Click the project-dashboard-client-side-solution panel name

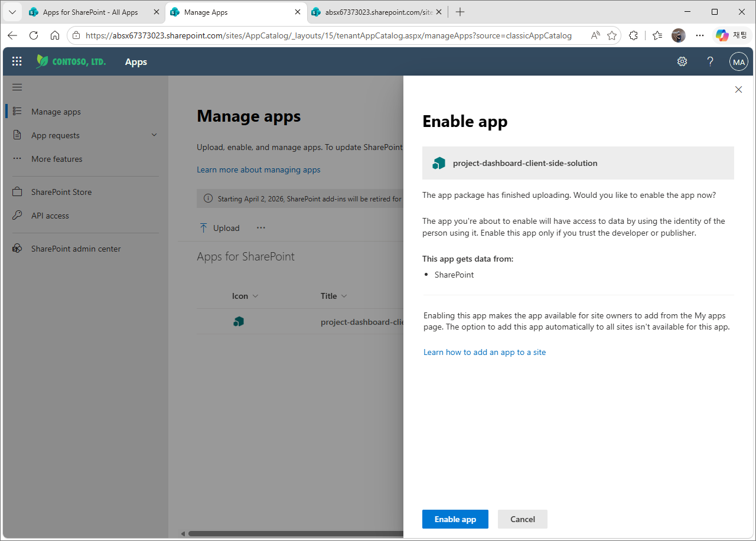coord(525,163)
